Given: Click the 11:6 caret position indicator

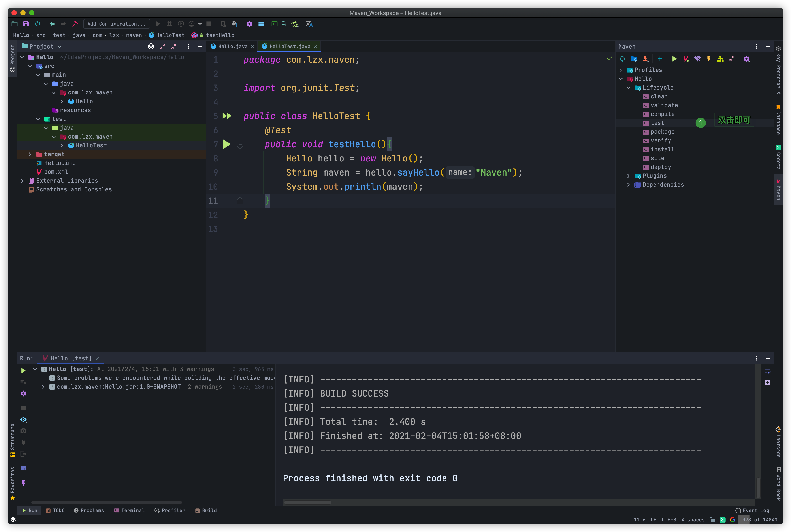Looking at the screenshot, I should (639, 519).
